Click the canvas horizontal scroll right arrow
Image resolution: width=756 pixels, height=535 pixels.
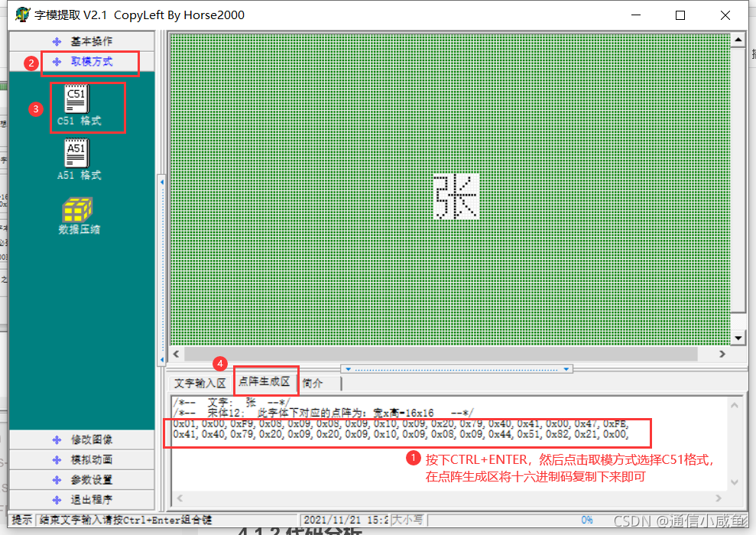[x=722, y=355]
